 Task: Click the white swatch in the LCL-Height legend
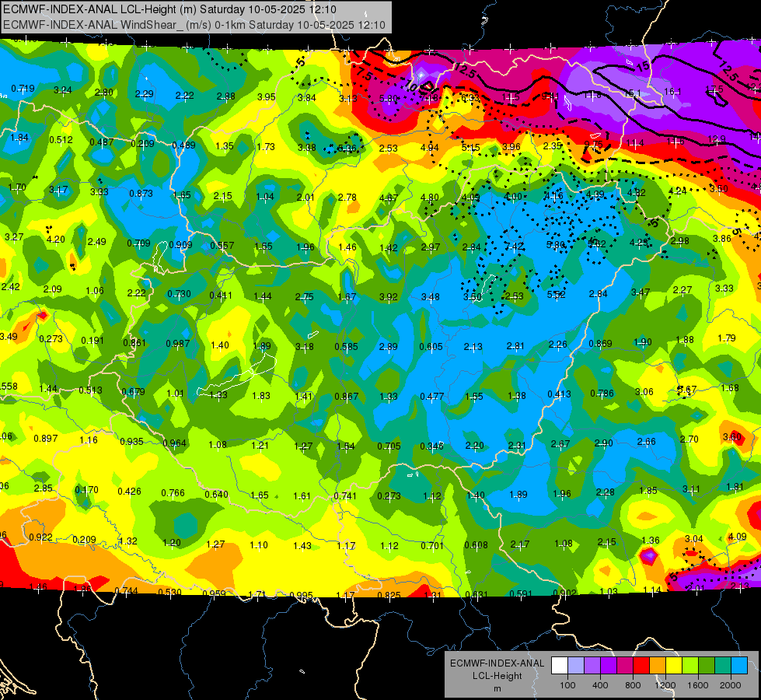tap(560, 666)
